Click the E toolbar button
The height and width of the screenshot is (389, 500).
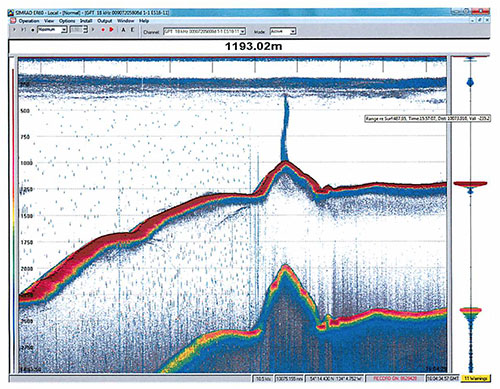132,30
